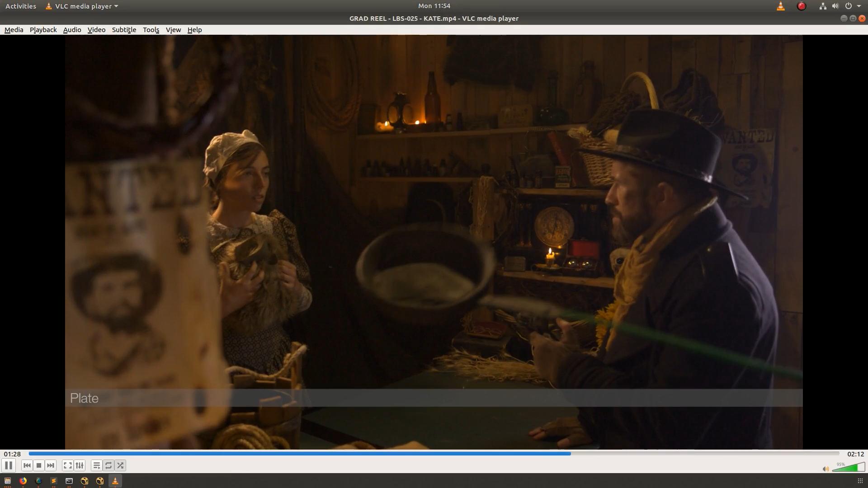Stop playback with the stop button
868x488 pixels.
[x=39, y=465]
